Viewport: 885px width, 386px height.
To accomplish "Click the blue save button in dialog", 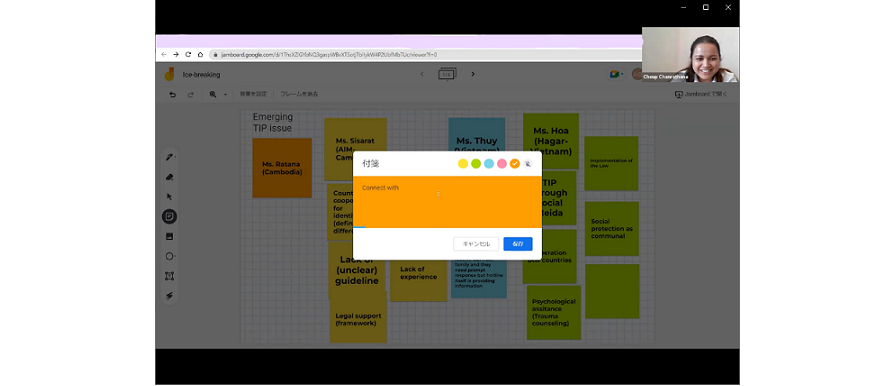I will click(x=518, y=244).
